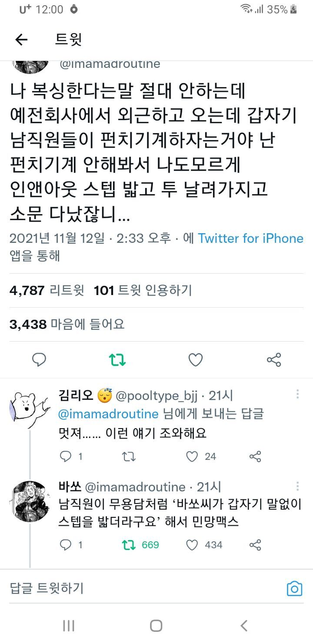Share the main tweet
This screenshot has width=313, height=644.
tap(274, 360)
